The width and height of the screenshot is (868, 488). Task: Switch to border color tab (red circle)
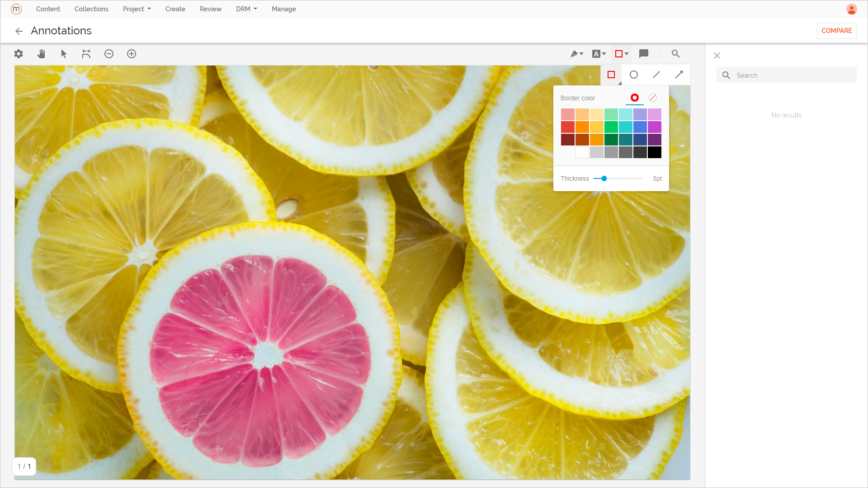tap(635, 98)
